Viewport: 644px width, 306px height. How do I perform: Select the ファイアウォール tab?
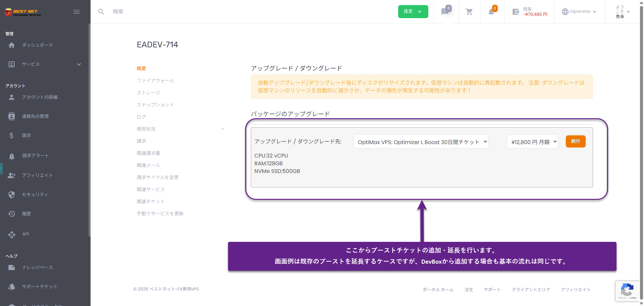pyautogui.click(x=155, y=81)
